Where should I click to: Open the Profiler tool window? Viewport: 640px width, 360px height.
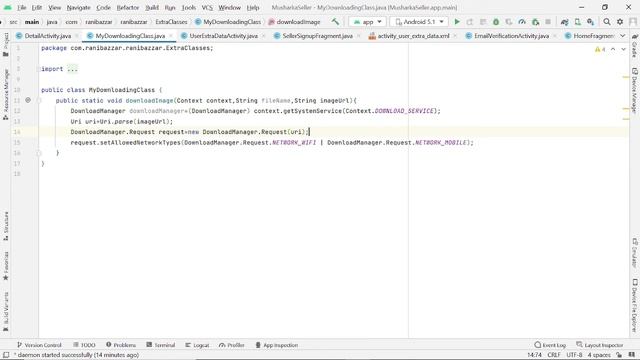click(231, 345)
